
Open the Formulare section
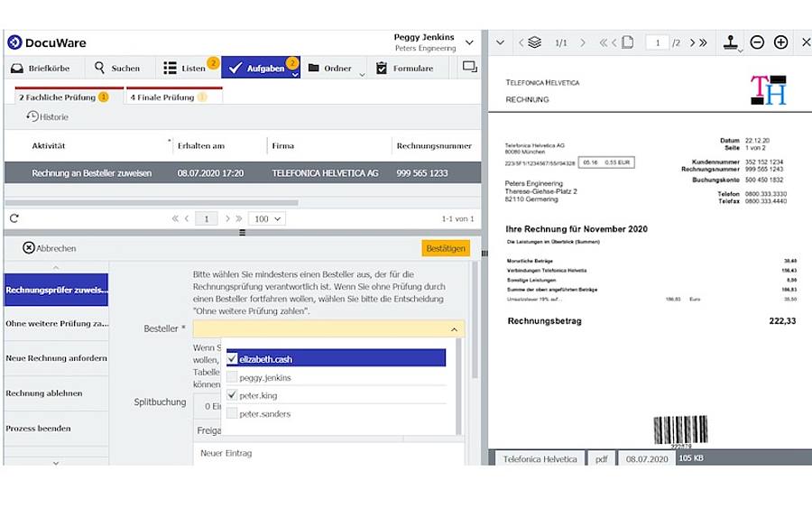point(405,68)
